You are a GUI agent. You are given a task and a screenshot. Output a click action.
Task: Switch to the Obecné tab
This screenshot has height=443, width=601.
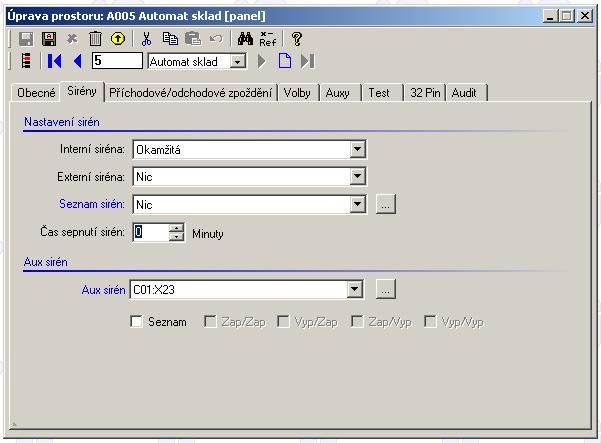(x=37, y=93)
